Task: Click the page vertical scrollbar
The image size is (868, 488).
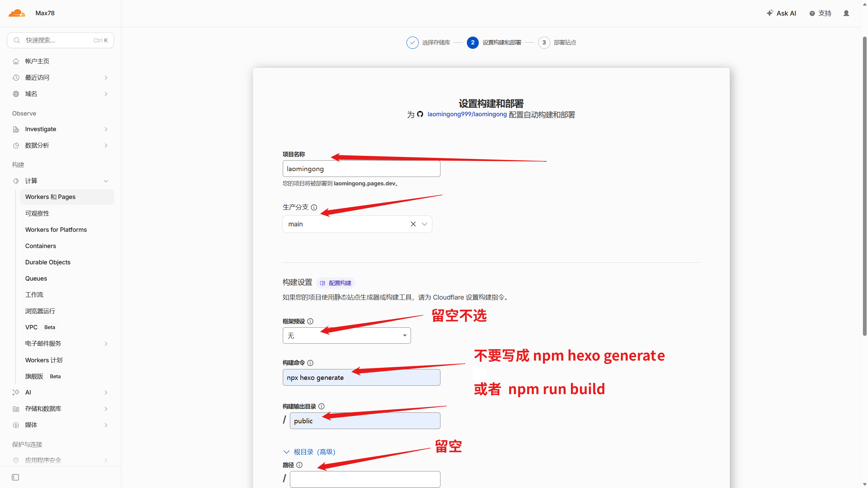Action: 865,186
